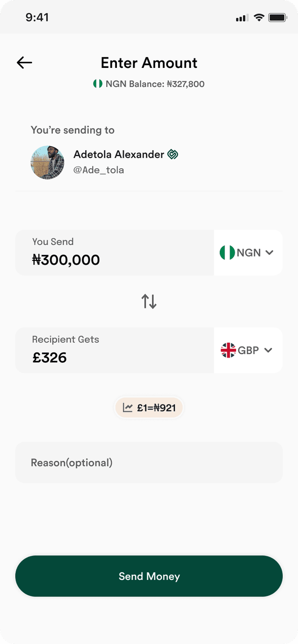Expand the chevron next to GBP
The height and width of the screenshot is (644, 298).
[x=268, y=350]
